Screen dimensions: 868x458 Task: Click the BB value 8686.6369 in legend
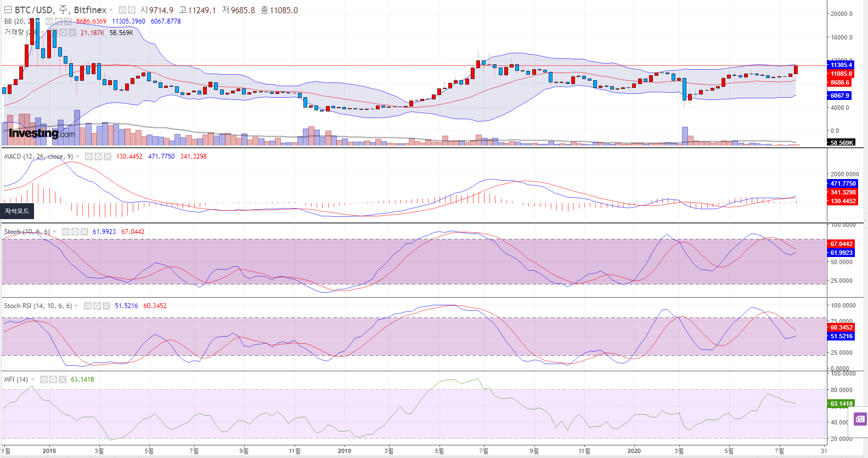[91, 21]
